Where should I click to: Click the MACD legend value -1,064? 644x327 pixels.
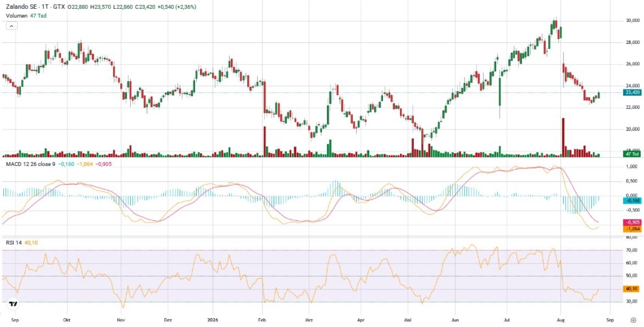(85, 164)
